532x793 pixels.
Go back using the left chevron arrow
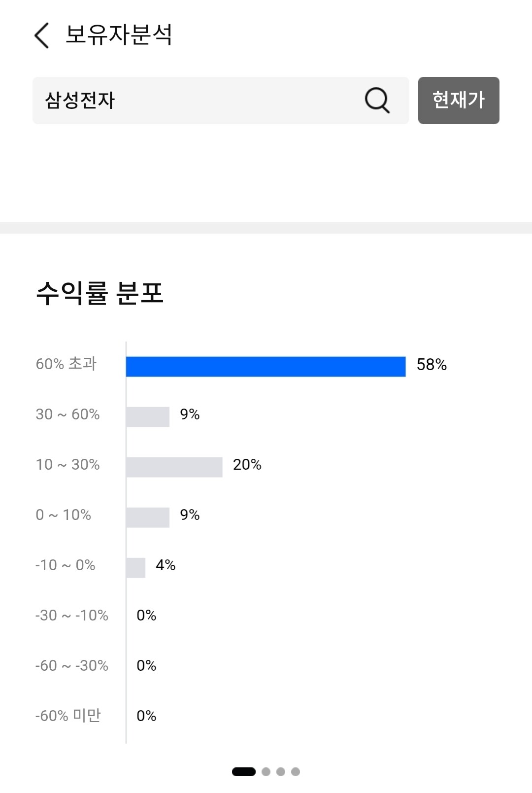(x=41, y=35)
